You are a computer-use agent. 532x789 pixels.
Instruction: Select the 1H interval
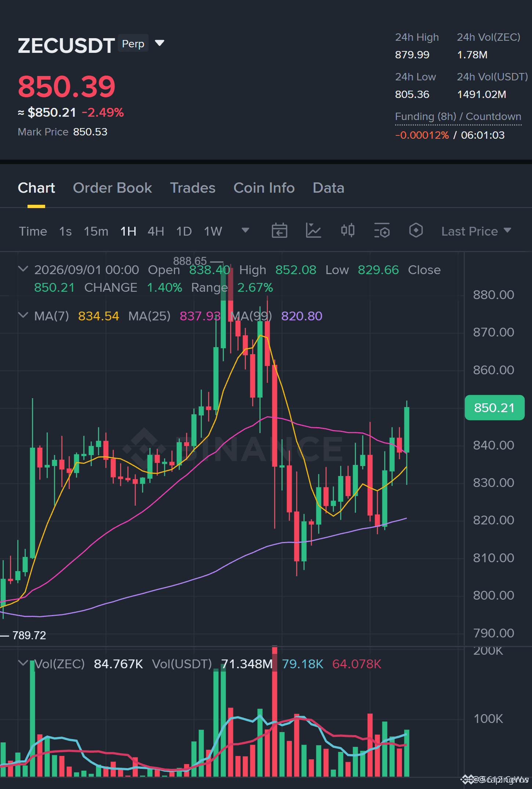point(128,231)
